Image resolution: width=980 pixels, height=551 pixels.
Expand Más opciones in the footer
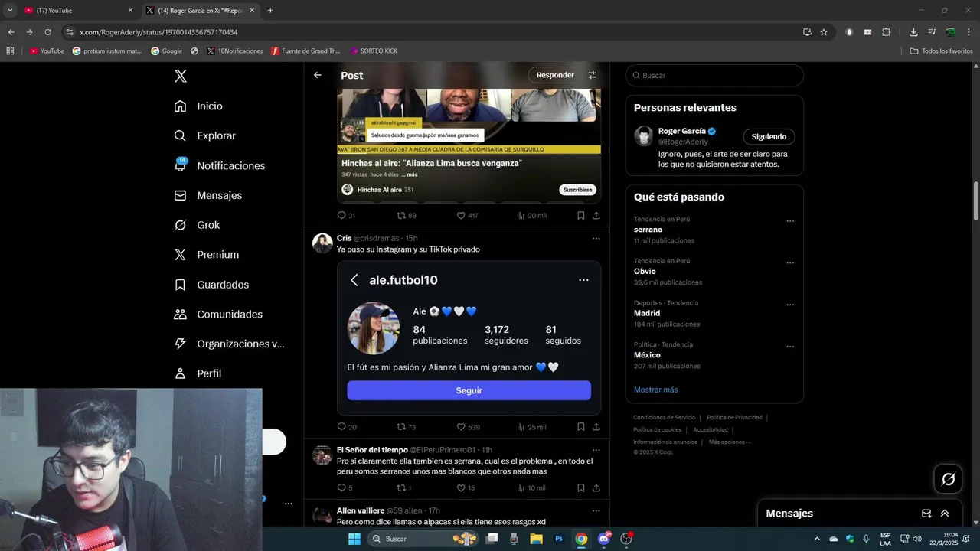(729, 442)
